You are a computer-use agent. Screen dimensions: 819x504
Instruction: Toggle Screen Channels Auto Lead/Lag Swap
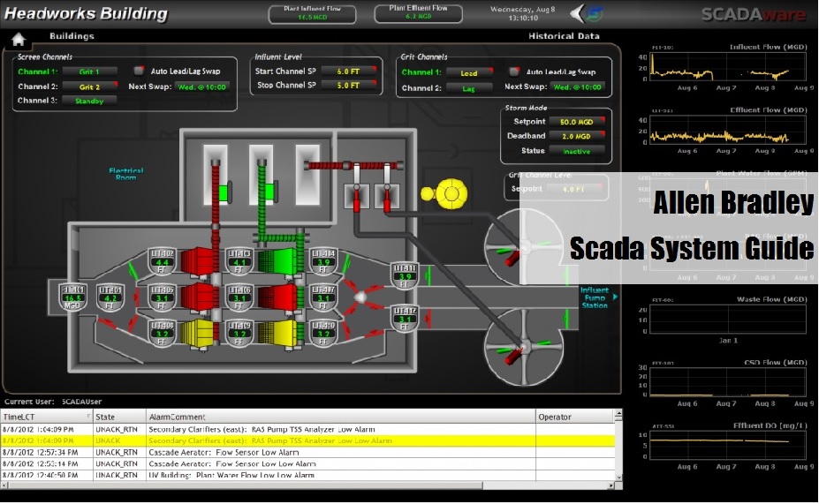click(139, 71)
